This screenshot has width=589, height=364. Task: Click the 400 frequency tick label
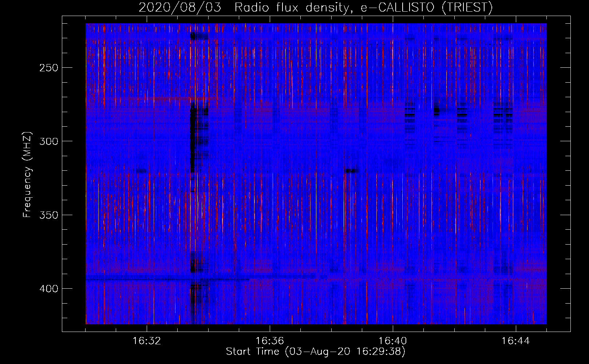pos(49,289)
